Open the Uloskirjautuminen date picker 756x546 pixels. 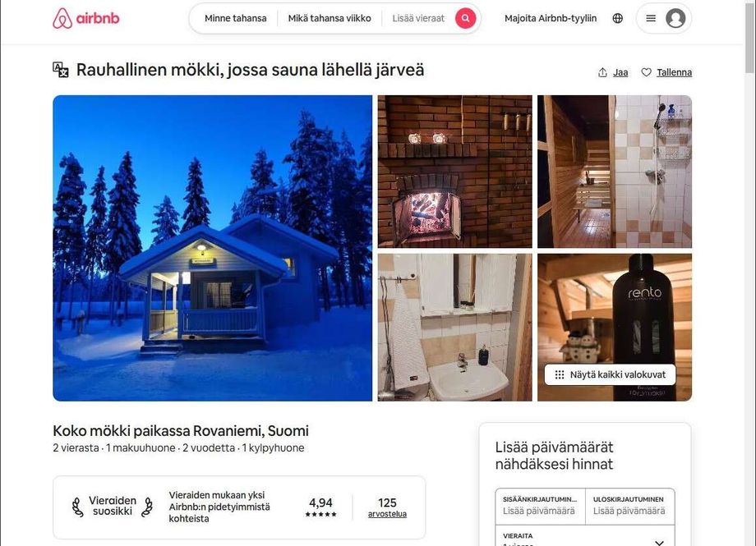pos(629,506)
